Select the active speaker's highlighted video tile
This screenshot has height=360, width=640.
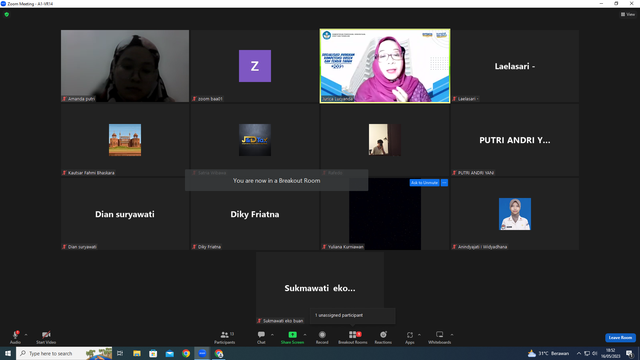click(x=385, y=66)
